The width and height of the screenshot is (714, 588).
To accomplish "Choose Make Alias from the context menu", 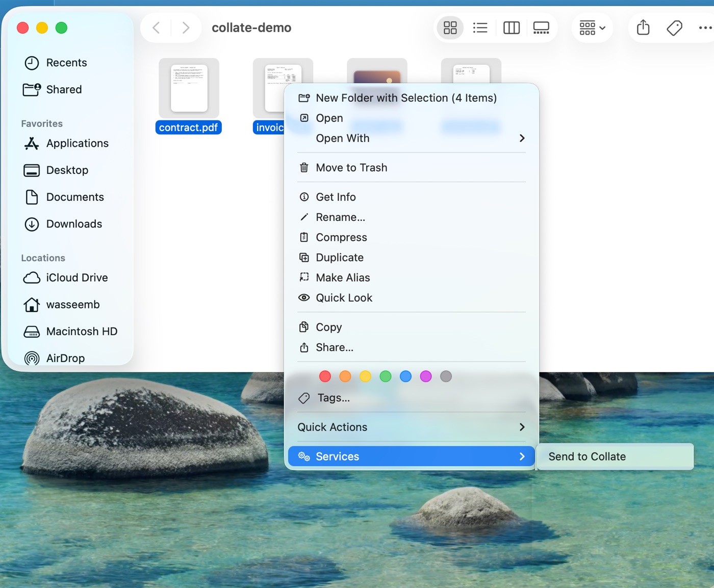I will pos(412,278).
